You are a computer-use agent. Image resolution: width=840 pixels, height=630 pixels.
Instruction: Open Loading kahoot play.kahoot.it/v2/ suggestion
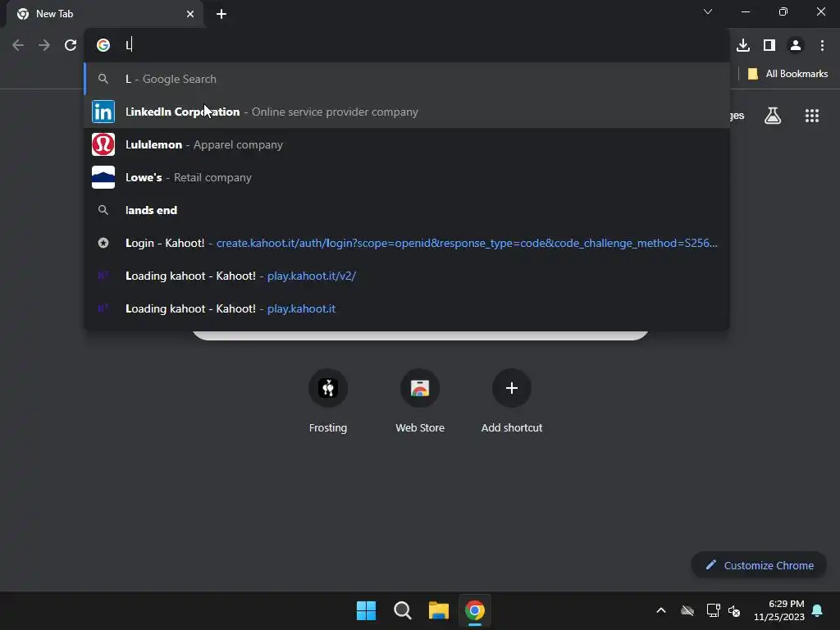coord(407,276)
